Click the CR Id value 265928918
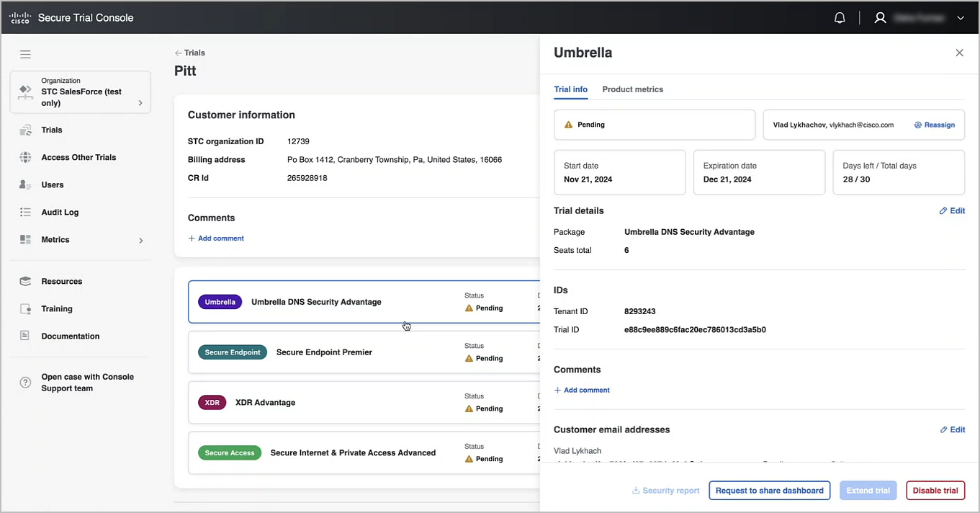Screen dimensions: 980x513 click(x=307, y=178)
